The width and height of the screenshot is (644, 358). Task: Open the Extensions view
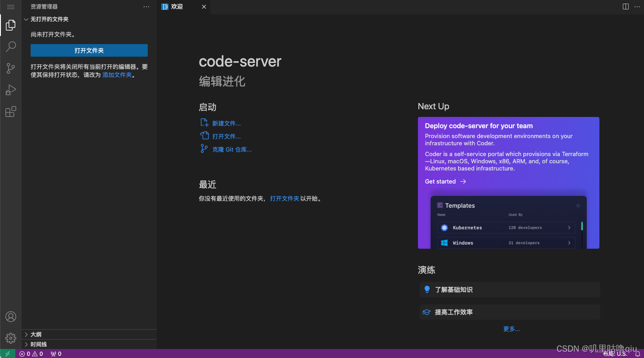tap(11, 112)
